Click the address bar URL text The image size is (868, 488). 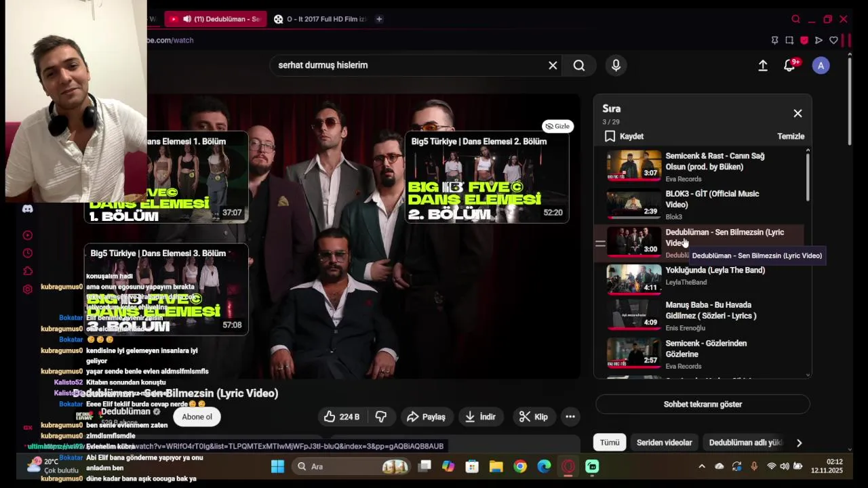171,40
